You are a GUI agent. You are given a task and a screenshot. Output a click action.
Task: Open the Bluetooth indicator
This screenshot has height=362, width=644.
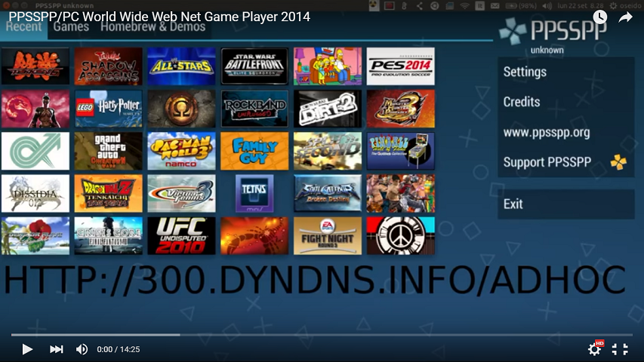click(x=404, y=6)
